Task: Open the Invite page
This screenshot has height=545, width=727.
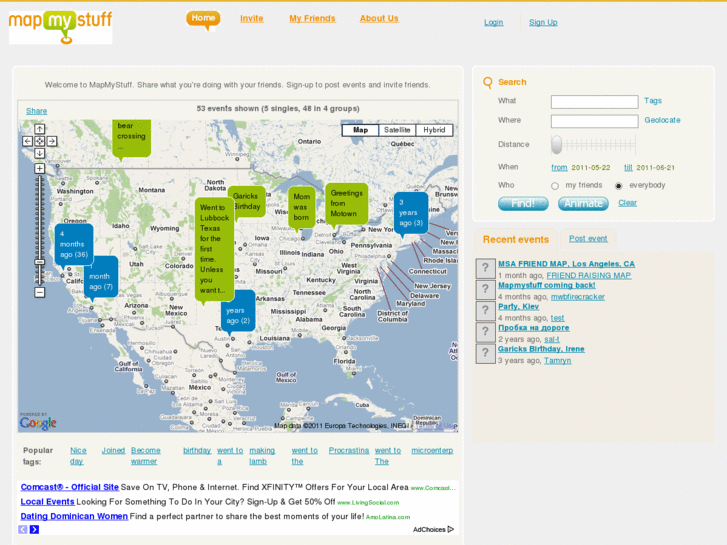Action: coord(252,19)
